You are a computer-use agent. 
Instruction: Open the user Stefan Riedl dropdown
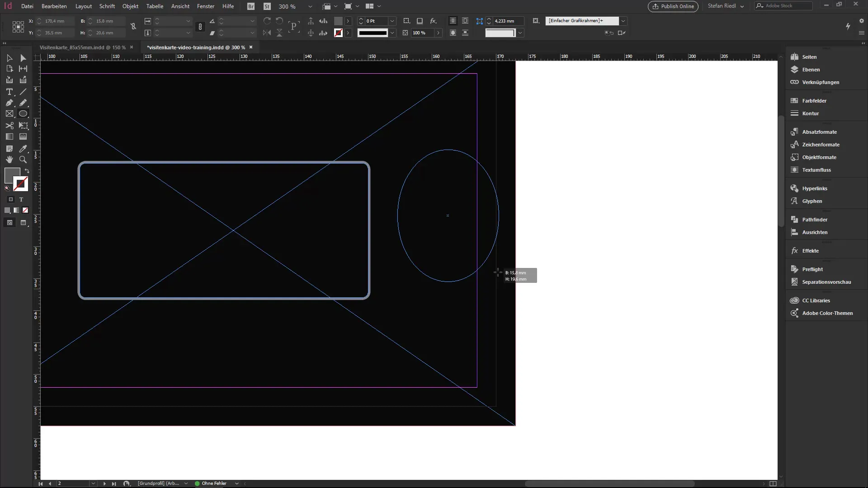(x=726, y=6)
